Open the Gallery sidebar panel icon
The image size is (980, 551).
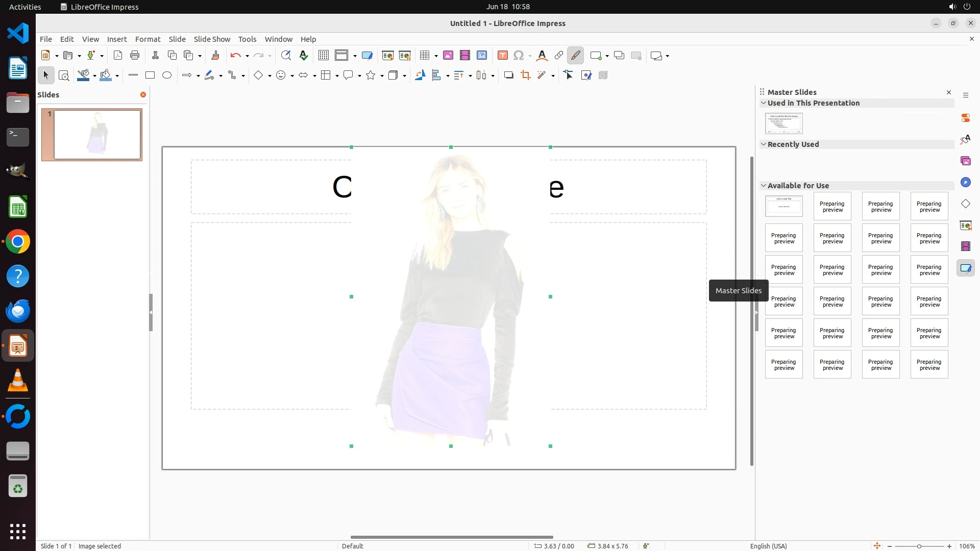click(x=965, y=161)
